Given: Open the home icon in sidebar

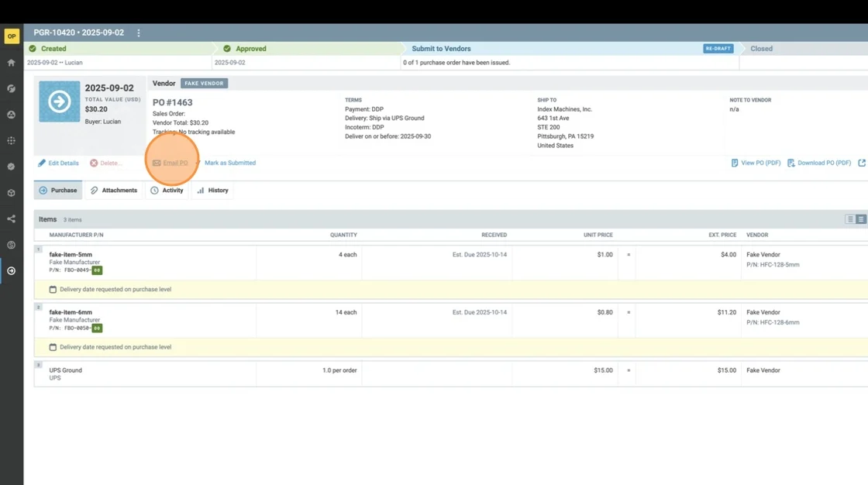Looking at the screenshot, I should pos(12,63).
